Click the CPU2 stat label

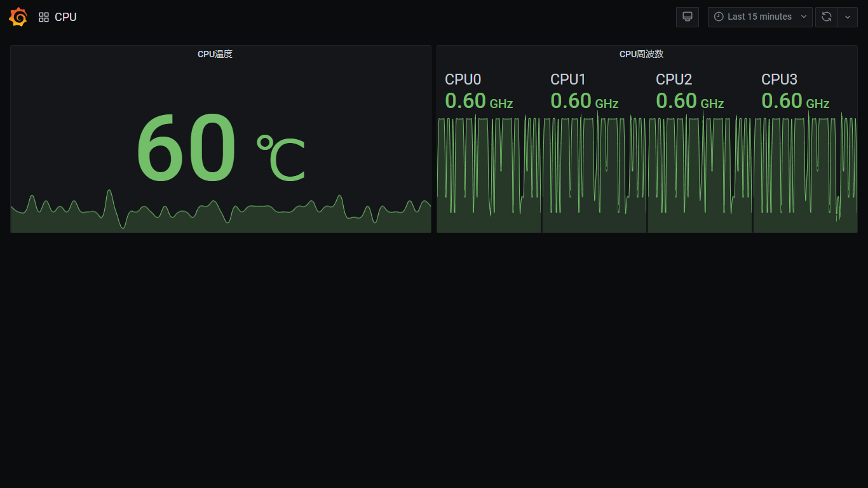pyautogui.click(x=674, y=79)
